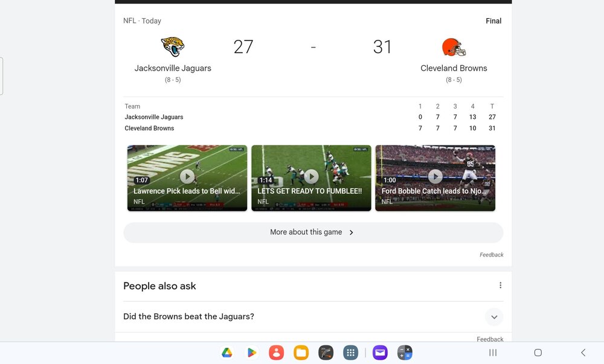604x364 pixels.
Task: Open 'More about this game'
Action: point(313,232)
